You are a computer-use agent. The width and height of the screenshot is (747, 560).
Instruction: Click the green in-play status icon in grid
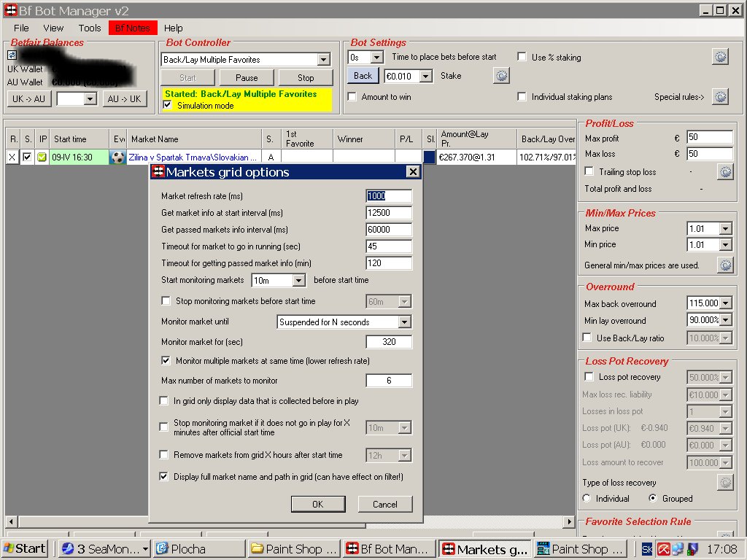click(x=42, y=157)
